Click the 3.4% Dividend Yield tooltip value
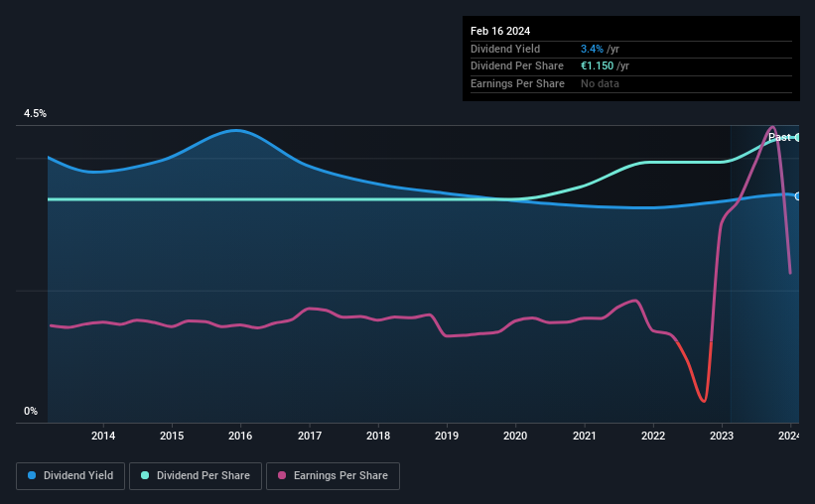This screenshot has height=504, width=815. pos(592,49)
